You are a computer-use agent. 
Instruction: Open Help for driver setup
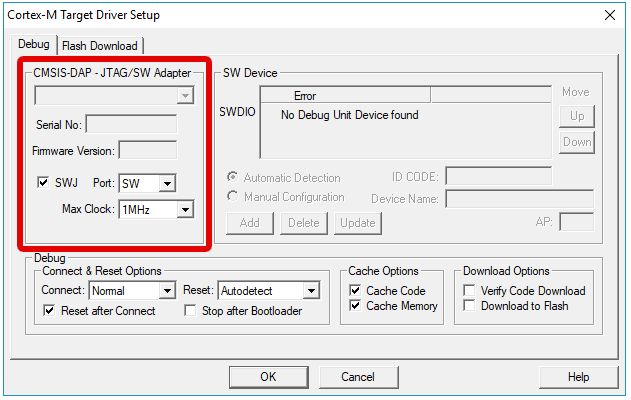[x=578, y=377]
